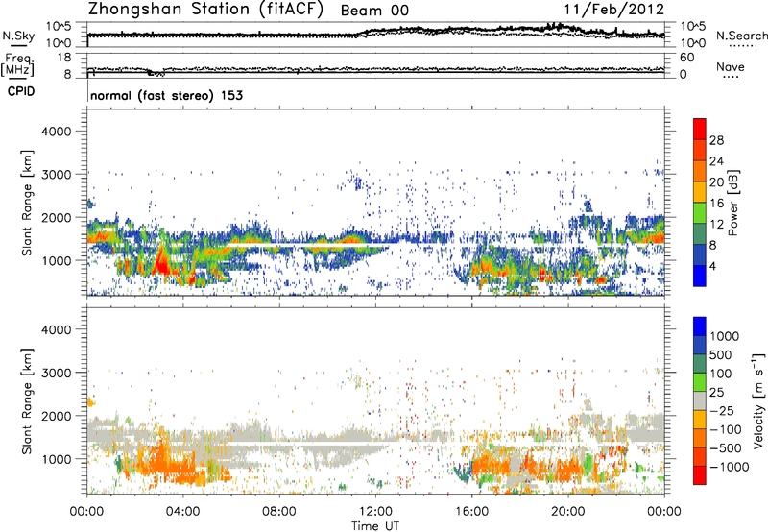Click the red high-power echo near 03:00
The image size is (768, 532).
click(x=160, y=263)
